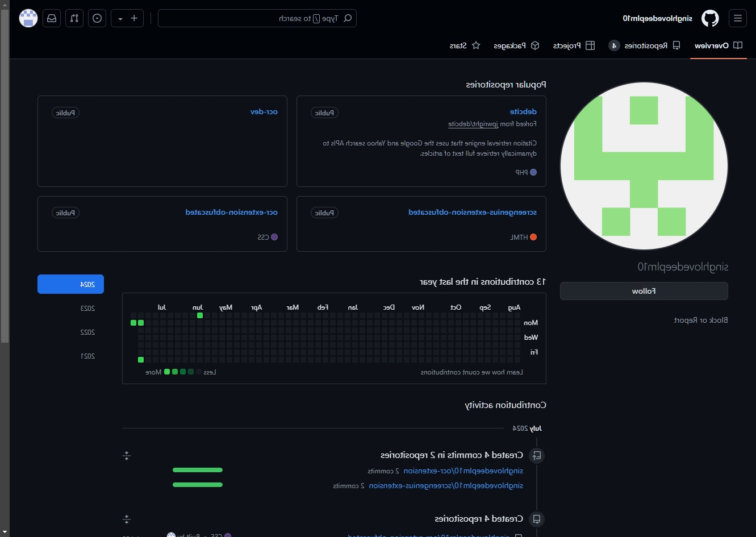756x537 pixels.
Task: Click the commit bar for screengenius-extension 2 commits
Action: point(198,485)
